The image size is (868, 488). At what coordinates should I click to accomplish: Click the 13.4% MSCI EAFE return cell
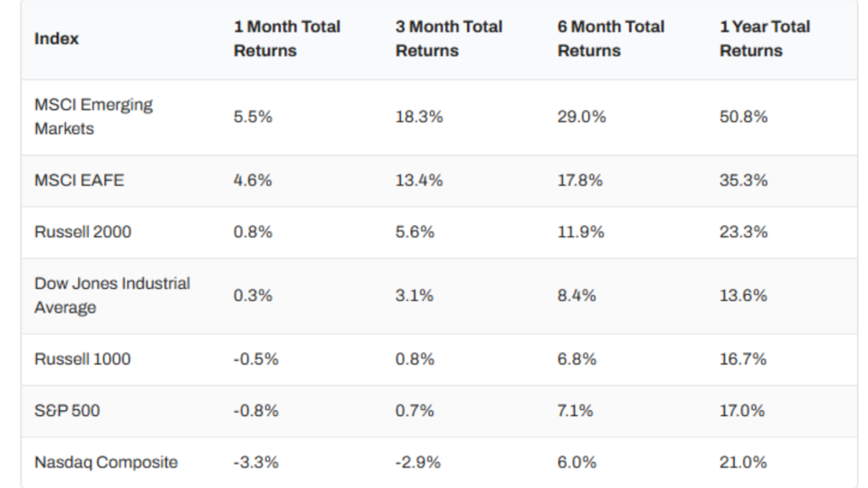point(419,180)
